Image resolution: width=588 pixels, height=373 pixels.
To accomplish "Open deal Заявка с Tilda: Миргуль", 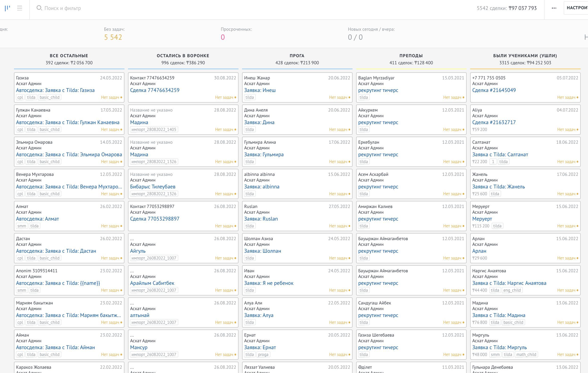I will point(499,347).
